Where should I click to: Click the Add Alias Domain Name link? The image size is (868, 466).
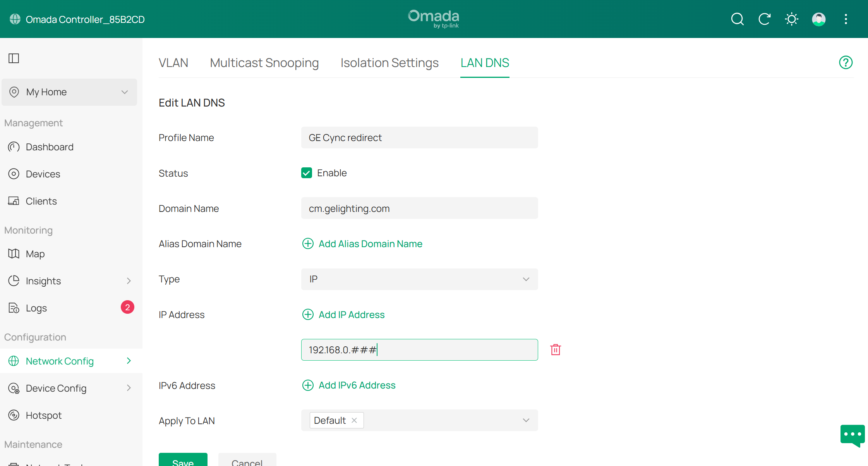(x=371, y=244)
